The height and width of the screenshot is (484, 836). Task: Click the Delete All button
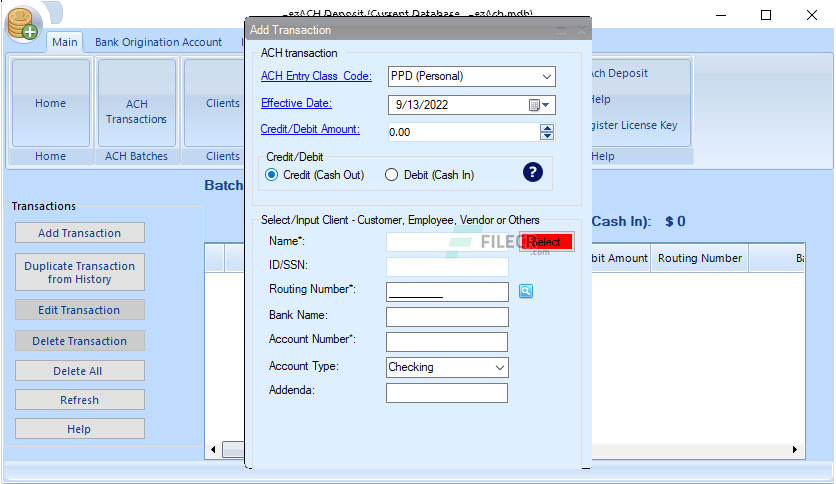point(79,371)
